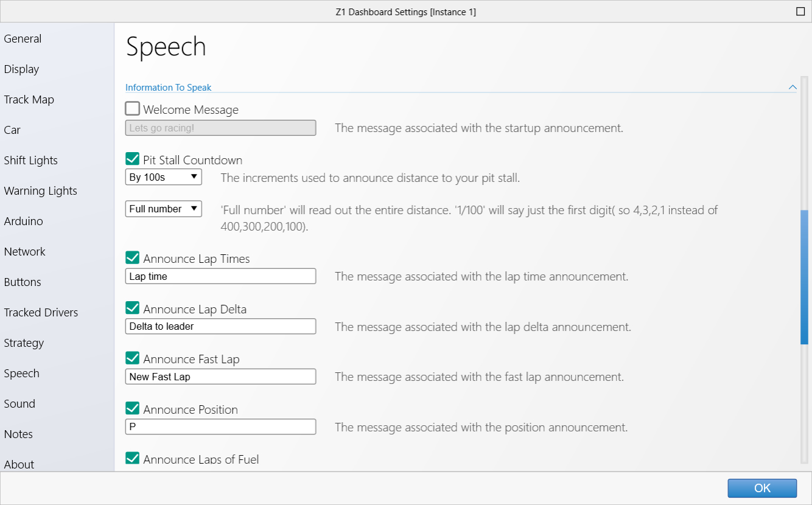Select the Strategy section
Image resolution: width=812 pixels, height=505 pixels.
[x=24, y=343]
